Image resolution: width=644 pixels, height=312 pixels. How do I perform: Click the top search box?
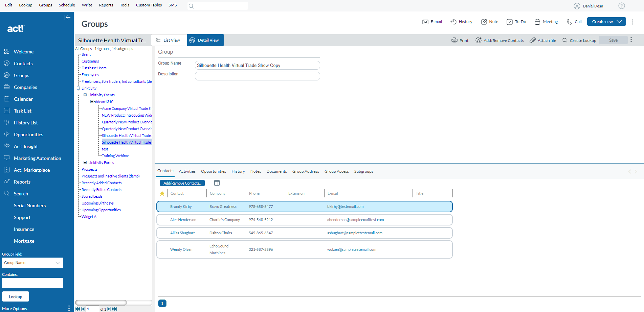click(x=218, y=6)
